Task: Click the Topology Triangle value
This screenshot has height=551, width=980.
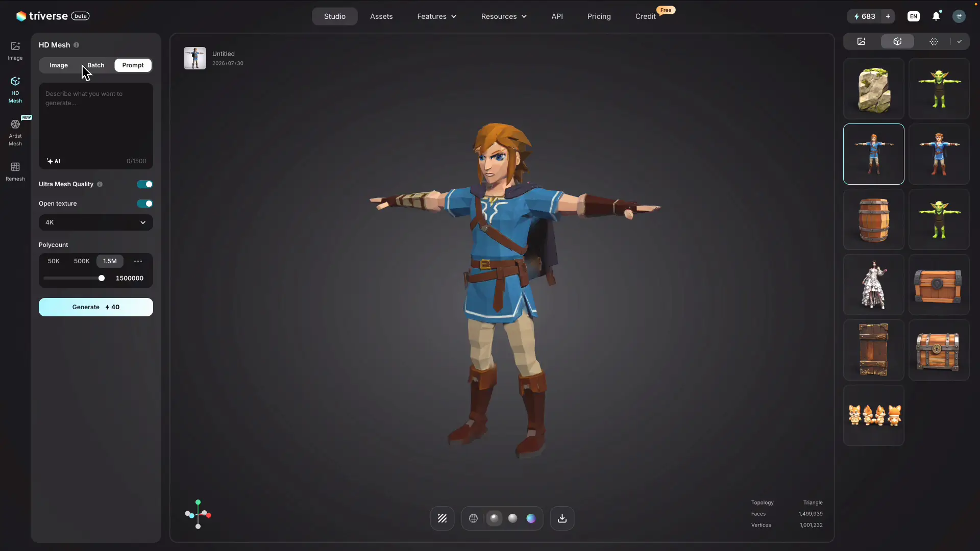Action: [x=813, y=503]
